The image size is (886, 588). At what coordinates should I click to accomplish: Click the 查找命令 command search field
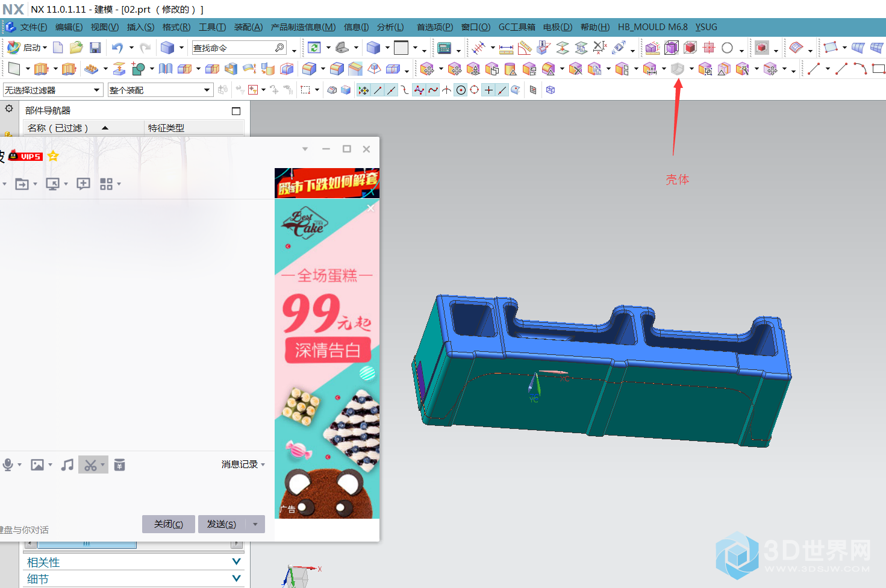(x=240, y=48)
